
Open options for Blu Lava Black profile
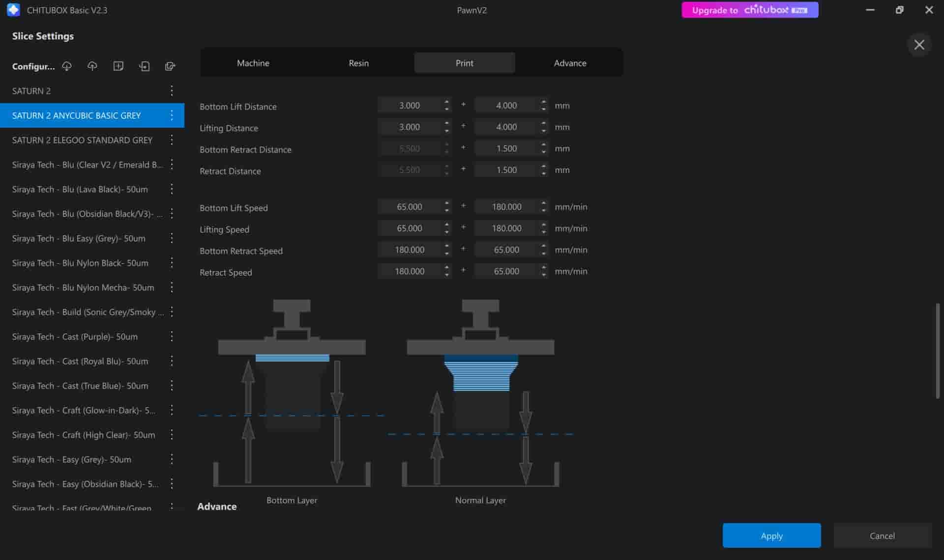pyautogui.click(x=172, y=189)
